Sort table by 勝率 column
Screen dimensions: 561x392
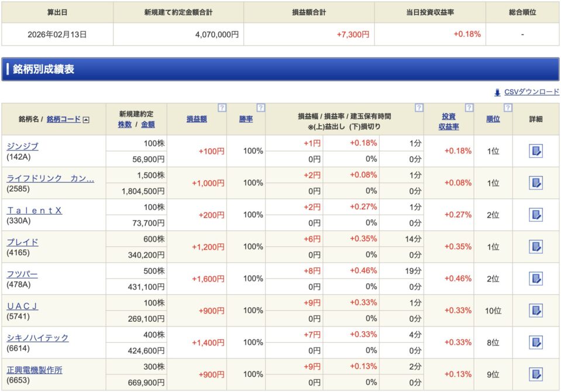[x=246, y=119]
